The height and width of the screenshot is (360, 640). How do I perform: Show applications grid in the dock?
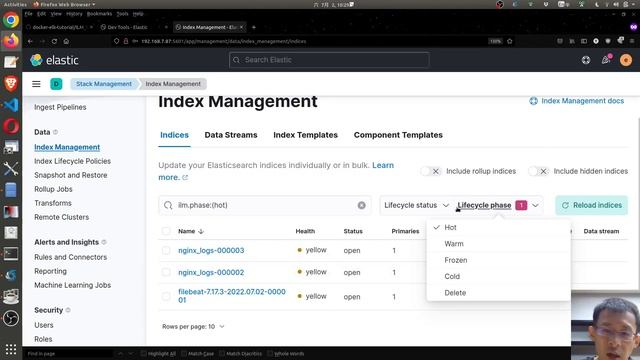pos(11,349)
